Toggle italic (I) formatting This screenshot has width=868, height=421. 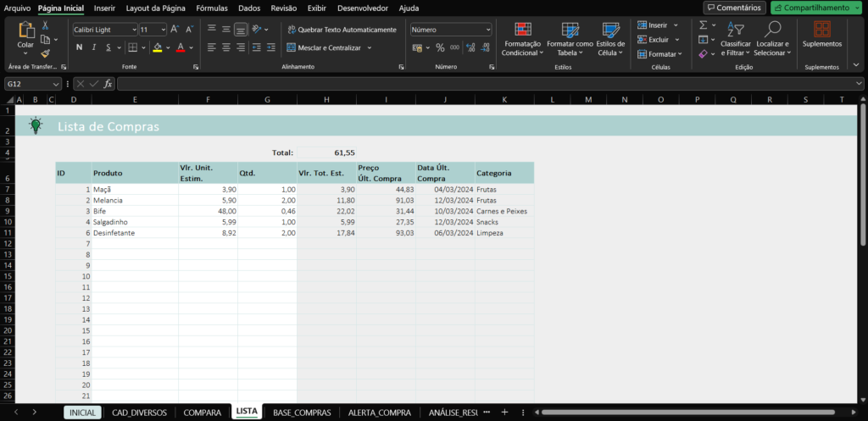pyautogui.click(x=94, y=47)
